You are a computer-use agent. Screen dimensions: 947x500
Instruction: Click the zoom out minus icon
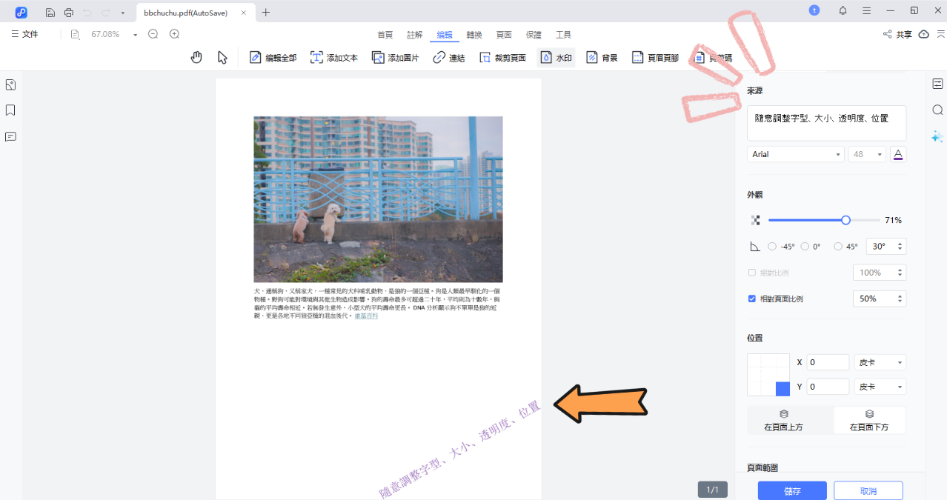(153, 34)
